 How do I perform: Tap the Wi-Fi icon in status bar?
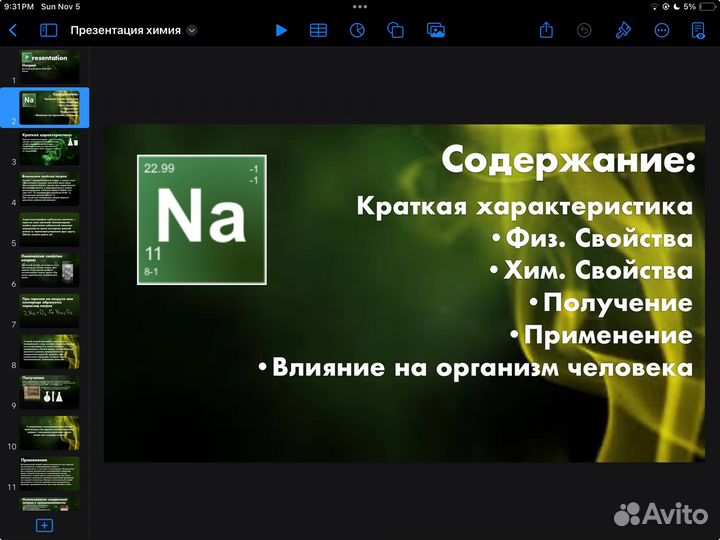point(654,7)
